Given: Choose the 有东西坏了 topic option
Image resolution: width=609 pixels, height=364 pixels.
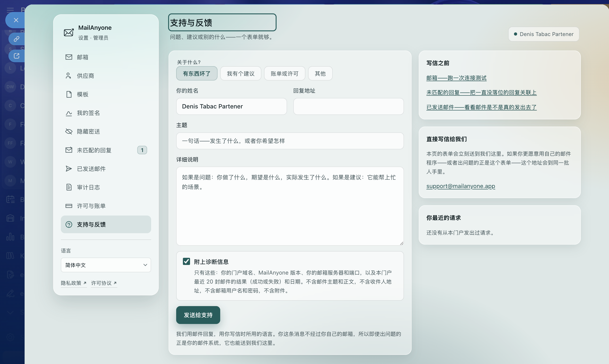Looking at the screenshot, I should [197, 73].
